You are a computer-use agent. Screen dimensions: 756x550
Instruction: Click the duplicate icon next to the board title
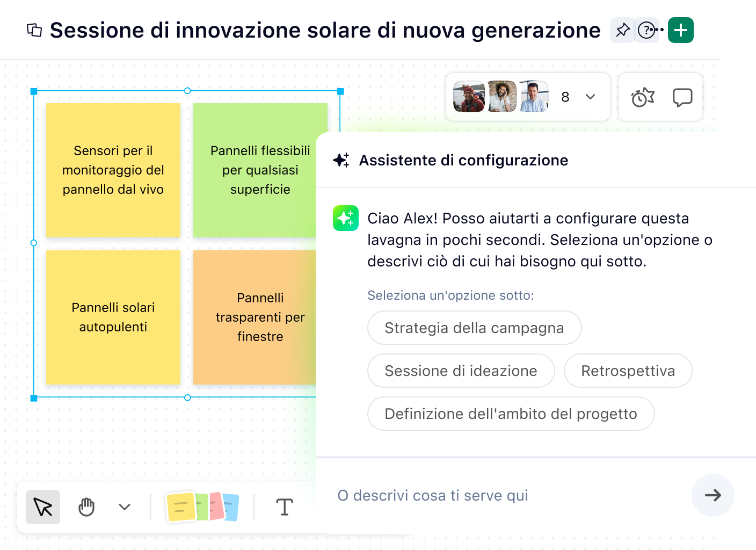tap(34, 30)
